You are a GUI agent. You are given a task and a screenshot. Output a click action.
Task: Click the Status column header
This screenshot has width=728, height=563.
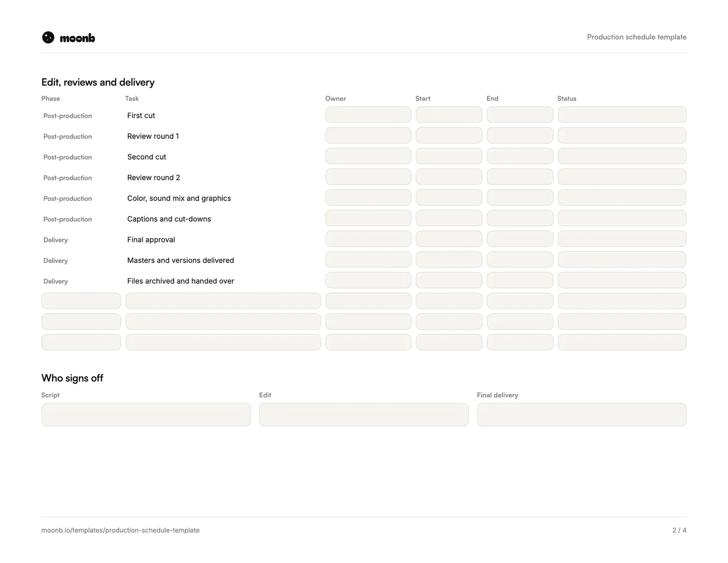coord(567,99)
